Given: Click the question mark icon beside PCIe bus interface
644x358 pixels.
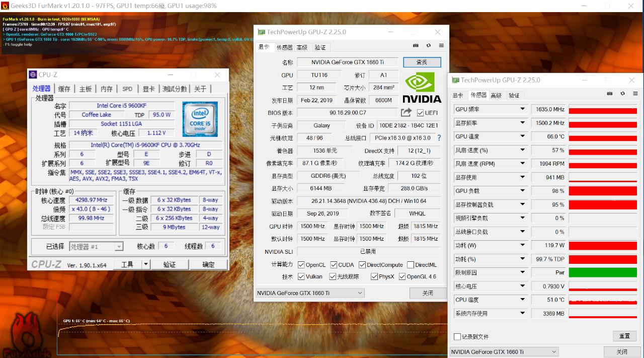Looking at the screenshot, I should (x=439, y=137).
